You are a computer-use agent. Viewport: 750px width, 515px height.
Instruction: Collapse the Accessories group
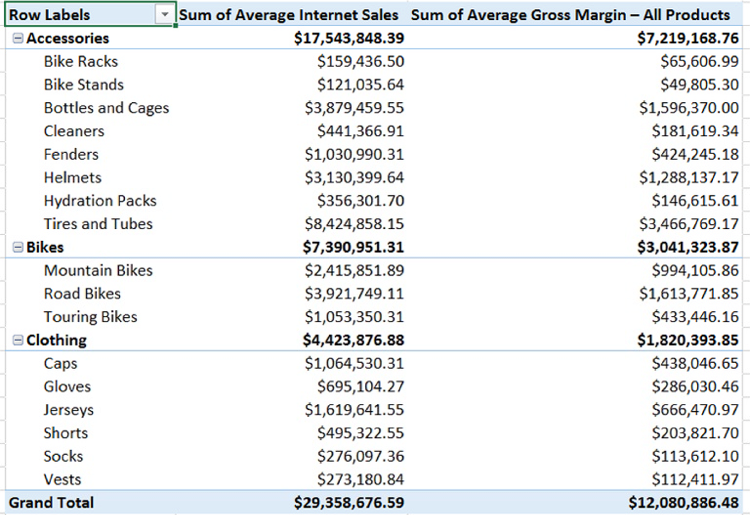[18, 38]
